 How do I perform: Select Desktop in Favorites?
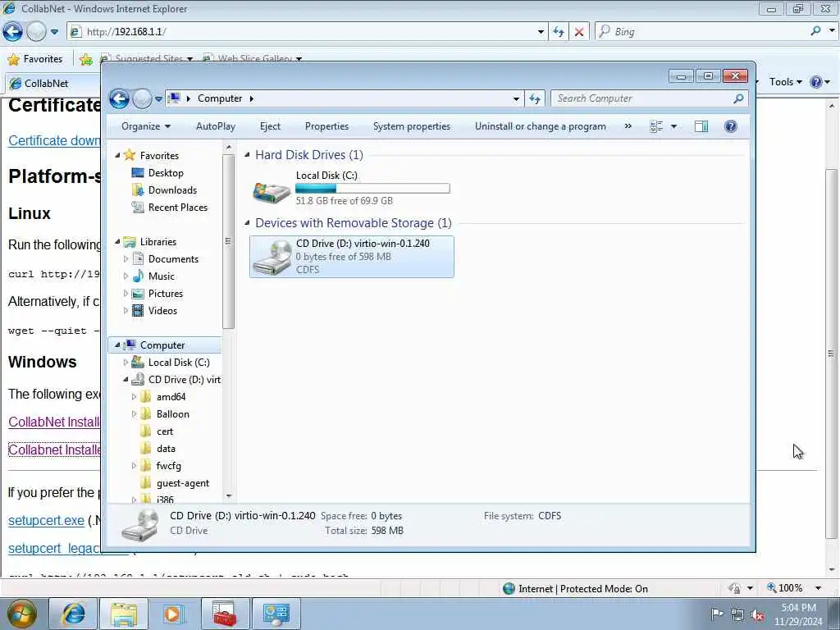pyautogui.click(x=166, y=173)
